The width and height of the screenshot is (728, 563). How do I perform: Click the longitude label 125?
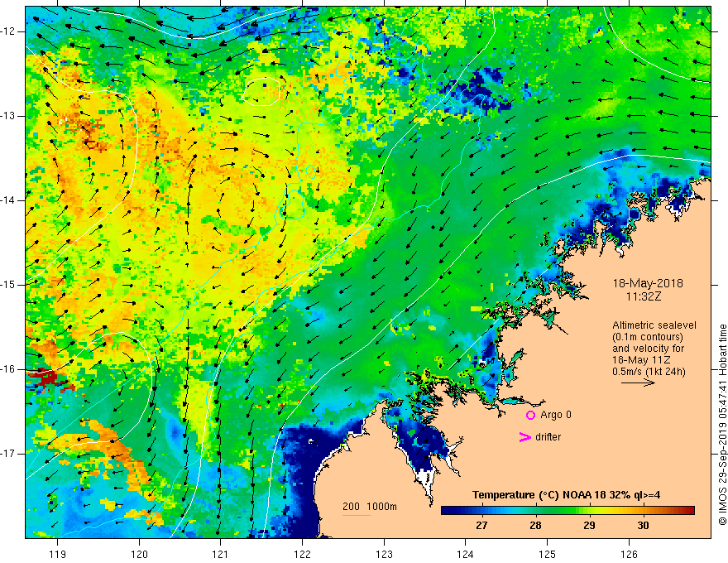(548, 554)
